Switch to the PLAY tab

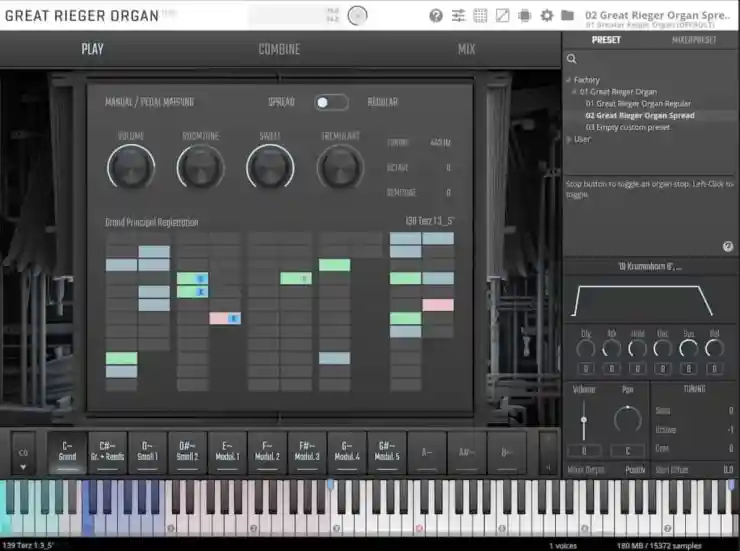[92, 49]
